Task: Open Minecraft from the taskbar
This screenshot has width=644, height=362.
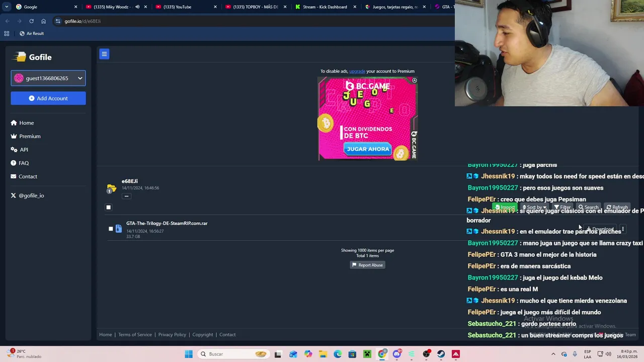Action: pyautogui.click(x=367, y=354)
